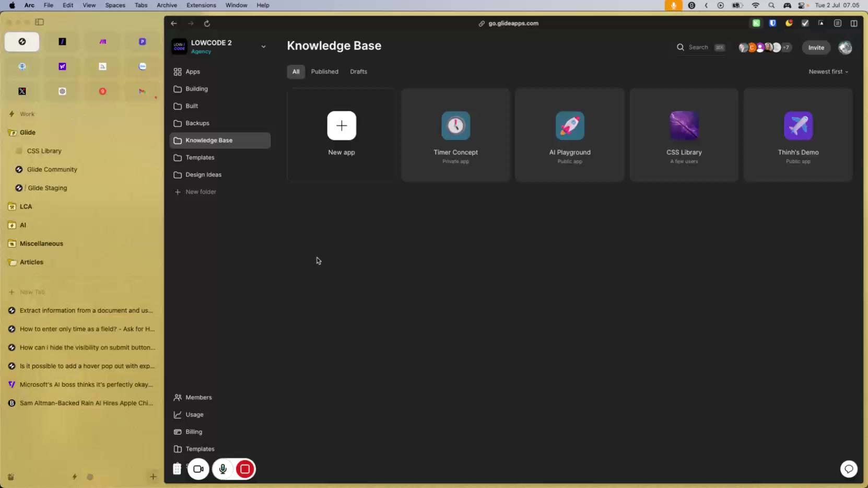
Task: Click the Search field
Action: click(x=699, y=48)
